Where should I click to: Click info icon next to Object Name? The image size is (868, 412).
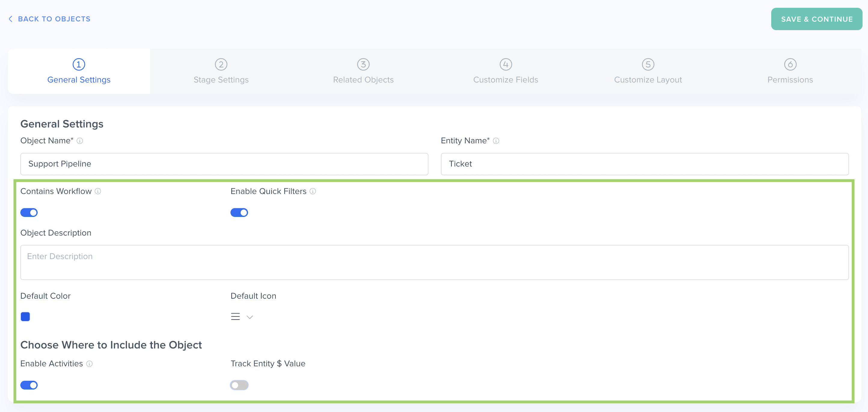tap(80, 141)
